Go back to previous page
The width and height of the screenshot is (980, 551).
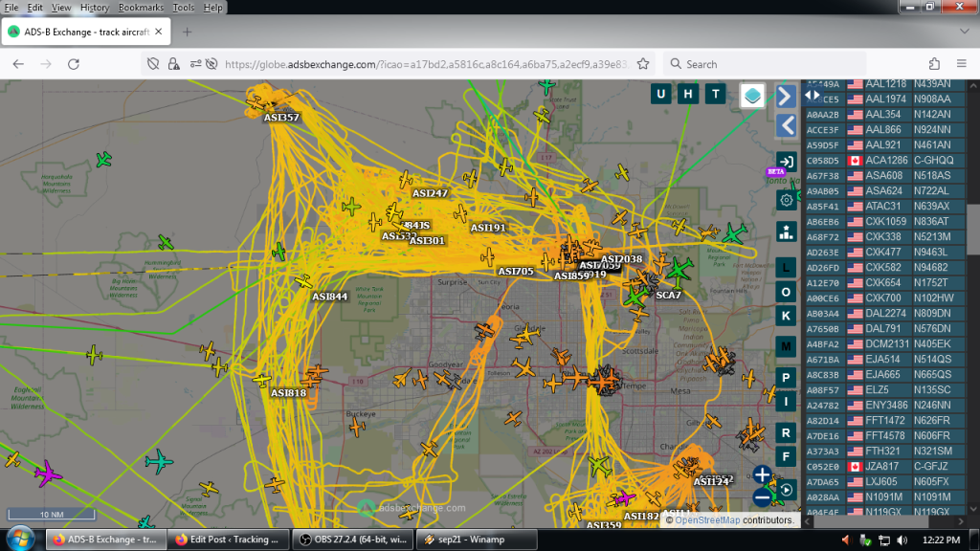coord(18,64)
